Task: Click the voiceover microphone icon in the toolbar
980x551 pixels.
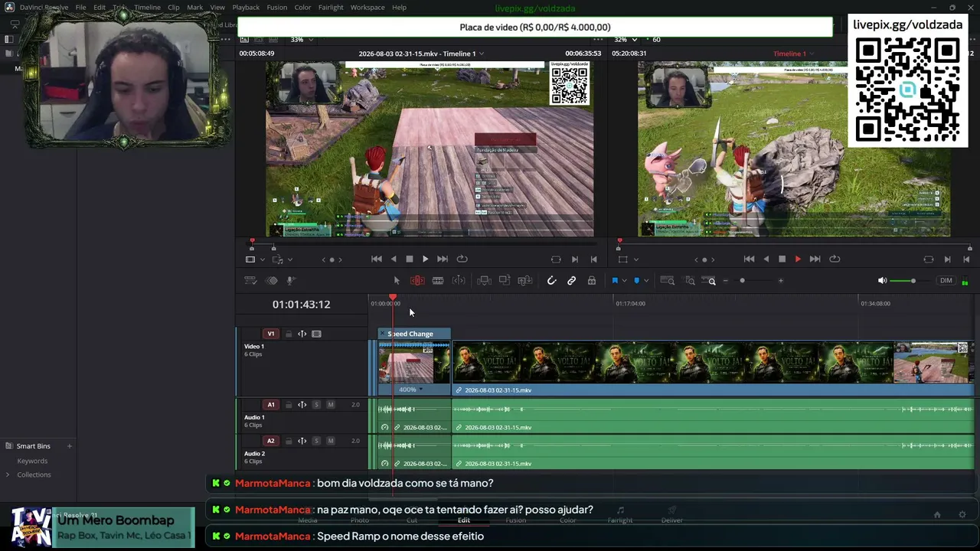Action: (x=291, y=281)
